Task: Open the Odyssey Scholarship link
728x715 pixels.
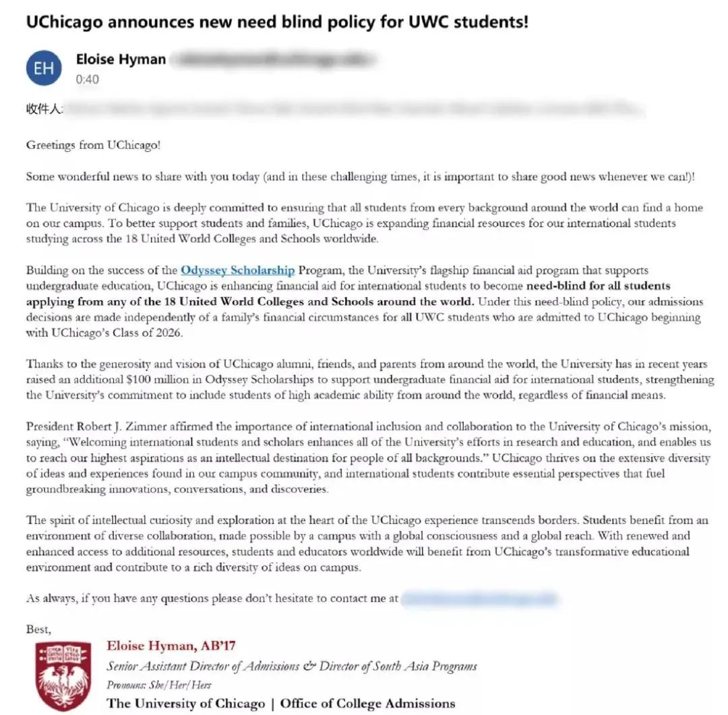Action: click(x=238, y=270)
